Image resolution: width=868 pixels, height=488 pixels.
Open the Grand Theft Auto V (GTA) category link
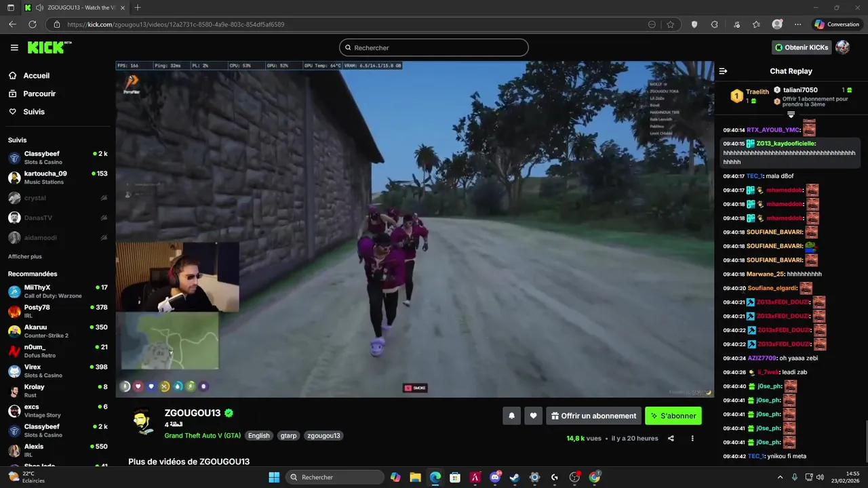point(203,436)
